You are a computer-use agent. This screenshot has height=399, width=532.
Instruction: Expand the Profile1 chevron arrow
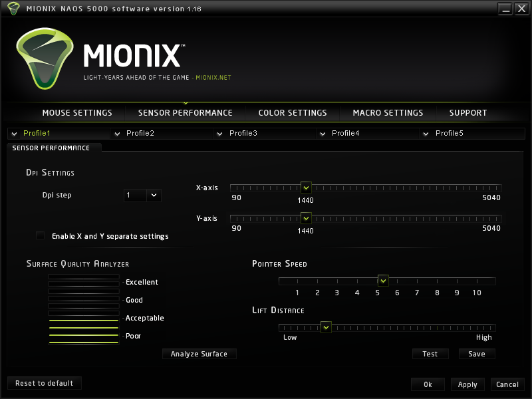14,134
